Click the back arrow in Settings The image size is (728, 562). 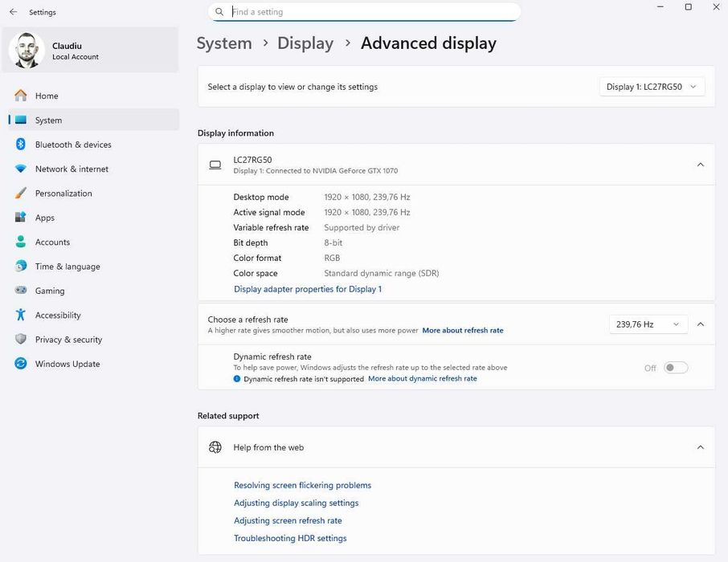[x=13, y=12]
